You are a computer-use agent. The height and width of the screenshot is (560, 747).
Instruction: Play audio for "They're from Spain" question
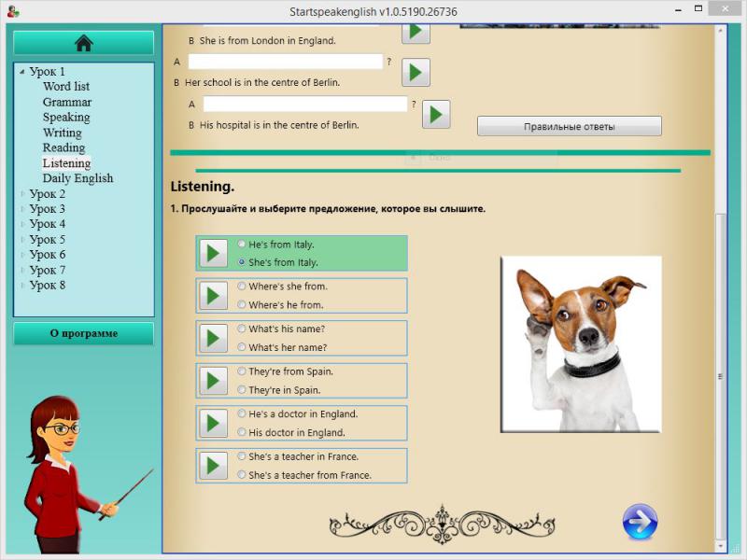213,381
